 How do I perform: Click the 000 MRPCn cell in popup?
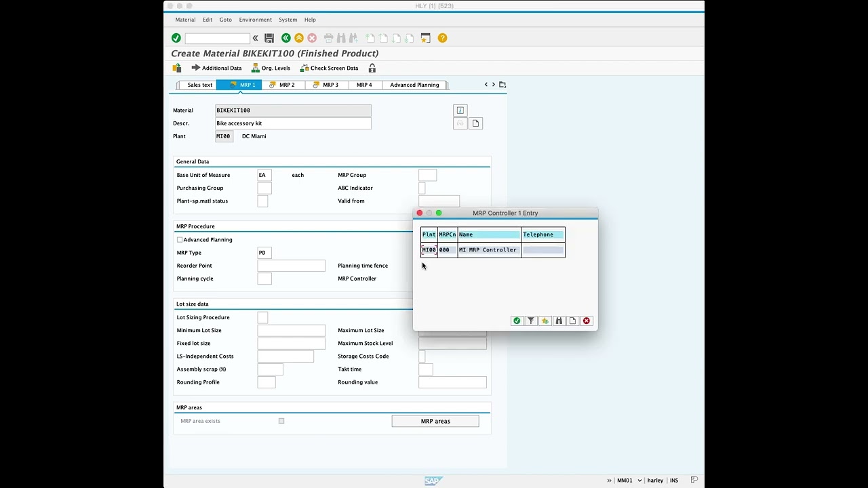click(447, 250)
